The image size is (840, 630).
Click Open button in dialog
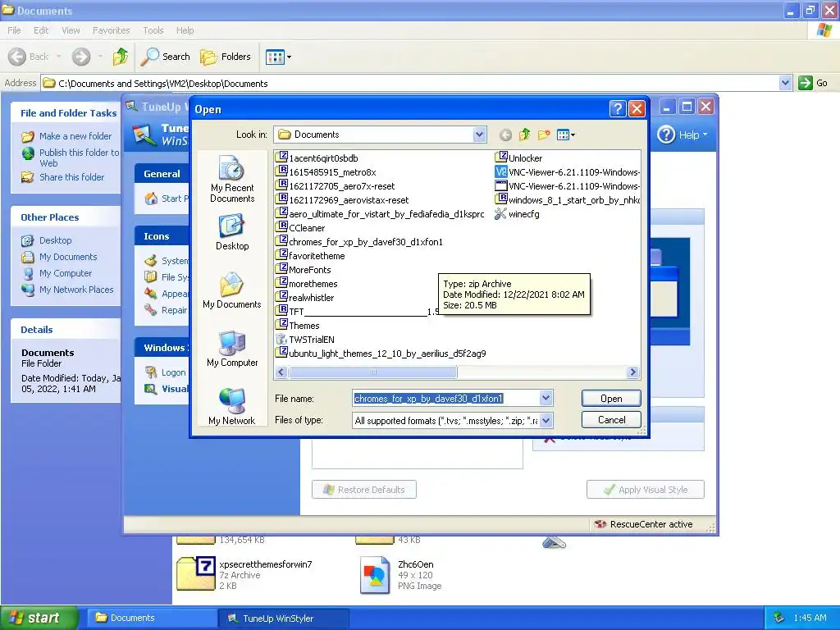(610, 398)
